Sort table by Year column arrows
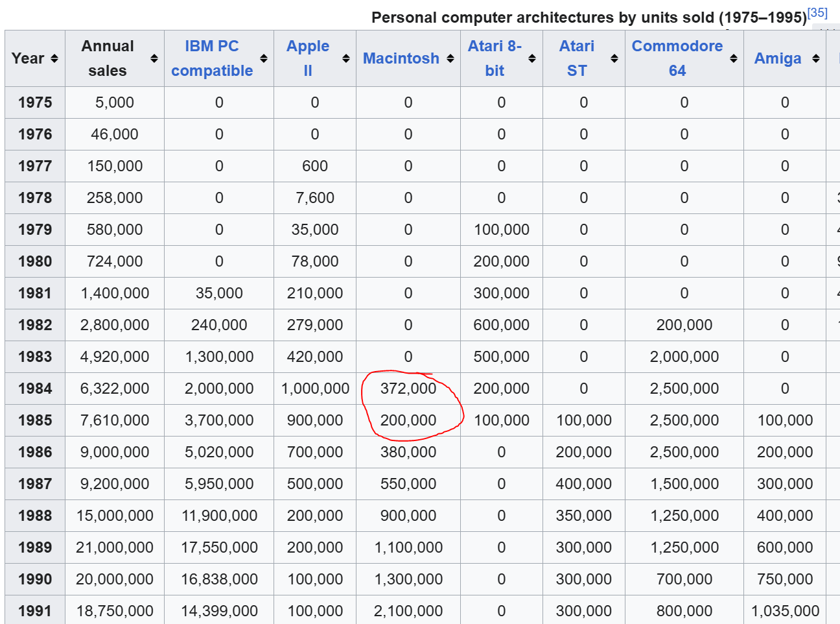840x624 pixels. pos(54,58)
